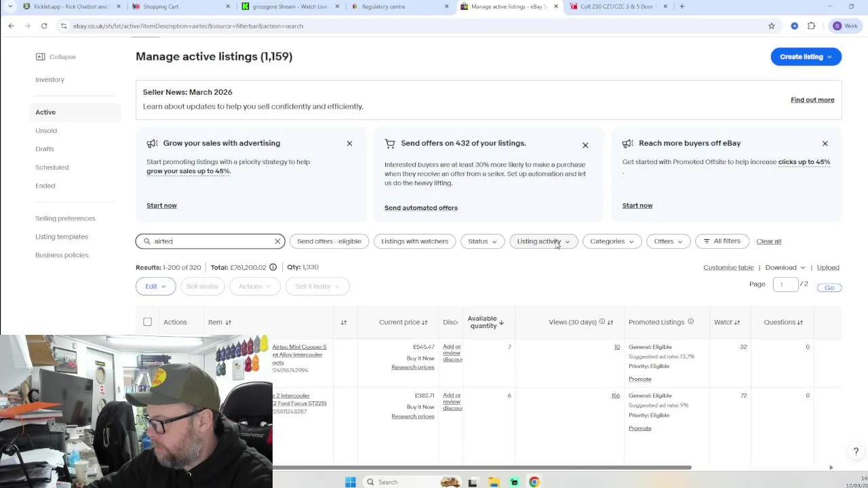Sort by Watchers column arrows
The image size is (868, 488).
coord(737,323)
